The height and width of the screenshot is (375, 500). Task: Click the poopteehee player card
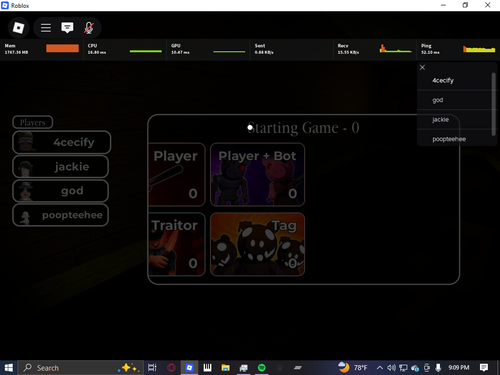point(61,215)
